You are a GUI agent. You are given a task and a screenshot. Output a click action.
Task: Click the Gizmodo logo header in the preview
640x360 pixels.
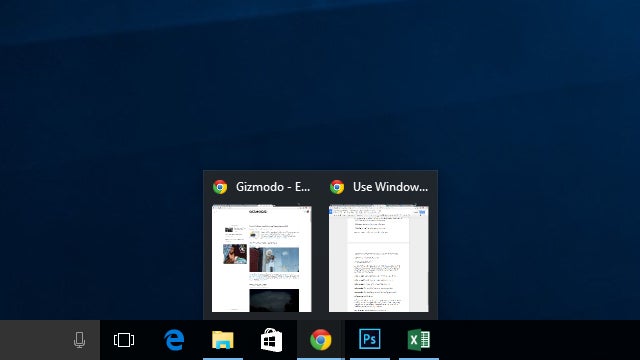258,211
